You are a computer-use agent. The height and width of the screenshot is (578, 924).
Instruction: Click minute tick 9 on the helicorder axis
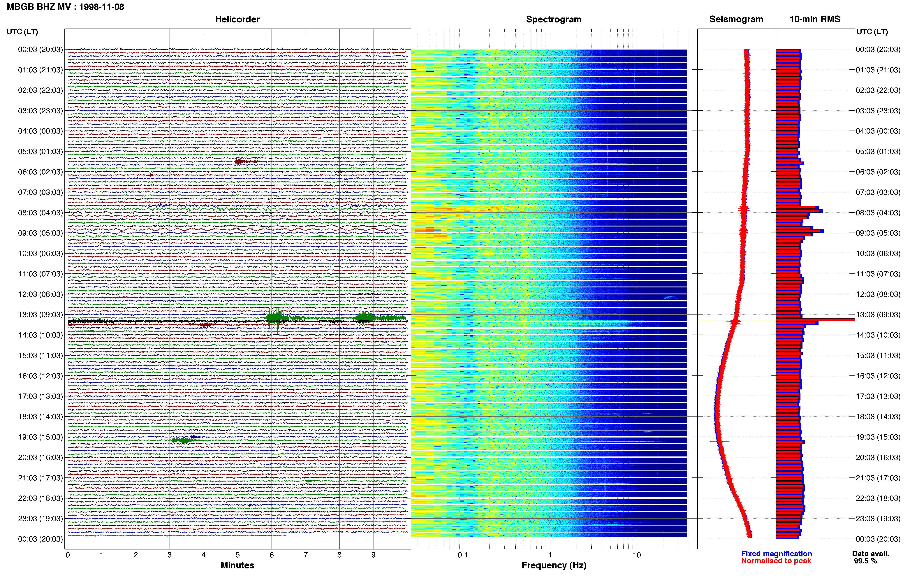pos(374,555)
